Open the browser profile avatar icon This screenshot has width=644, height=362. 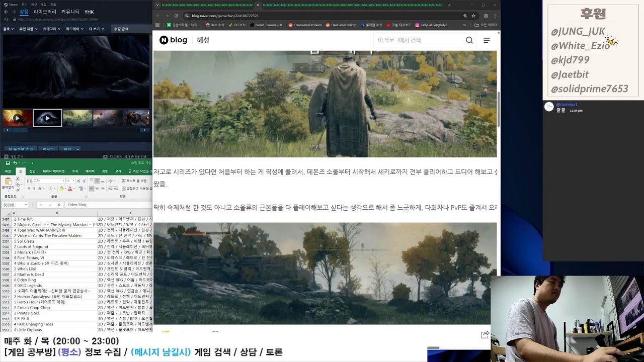[486, 16]
